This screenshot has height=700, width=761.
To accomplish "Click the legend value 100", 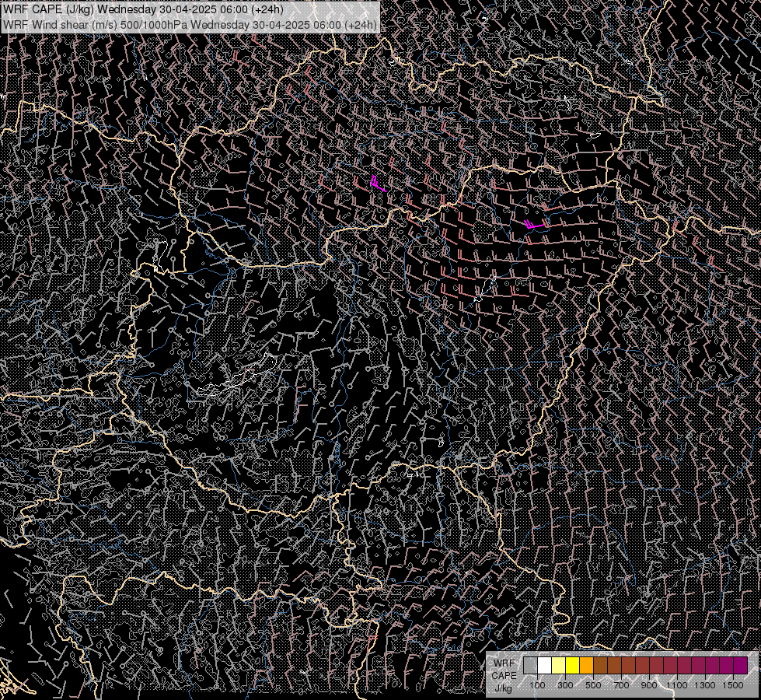I will click(x=537, y=685).
